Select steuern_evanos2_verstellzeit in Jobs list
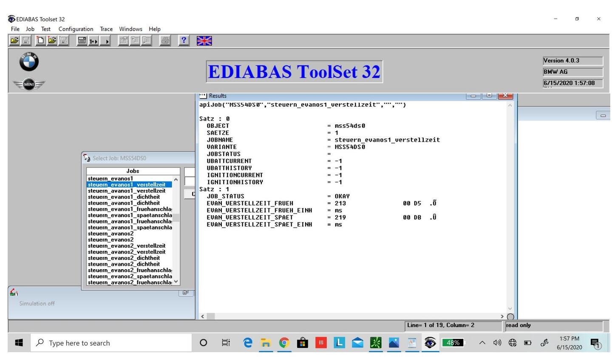612x364 pixels. point(127,246)
